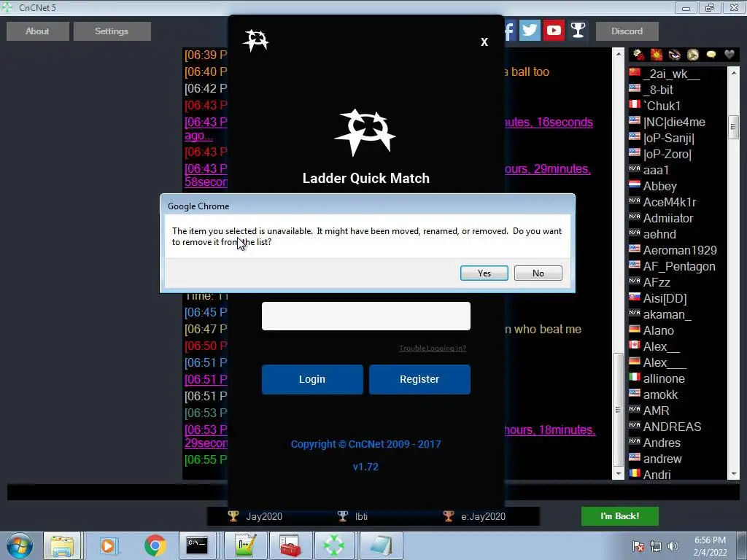Open the red toolbox taskbar application

click(290, 545)
